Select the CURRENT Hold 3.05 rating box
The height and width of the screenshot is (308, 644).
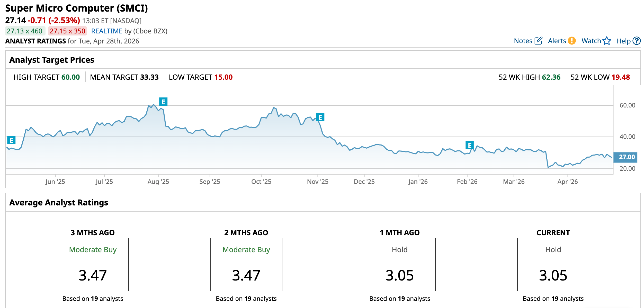(553, 264)
